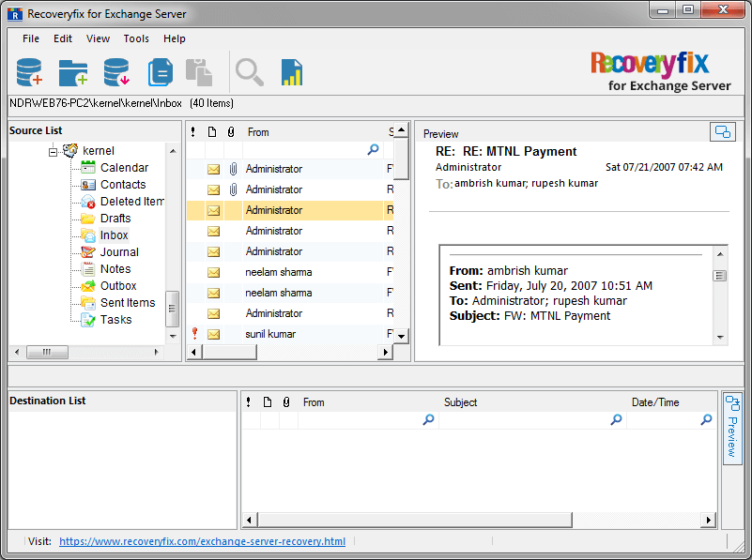The width and height of the screenshot is (752, 560).
Task: Open the recoveryfix.com exchange-server-recovery link
Action: (202, 541)
